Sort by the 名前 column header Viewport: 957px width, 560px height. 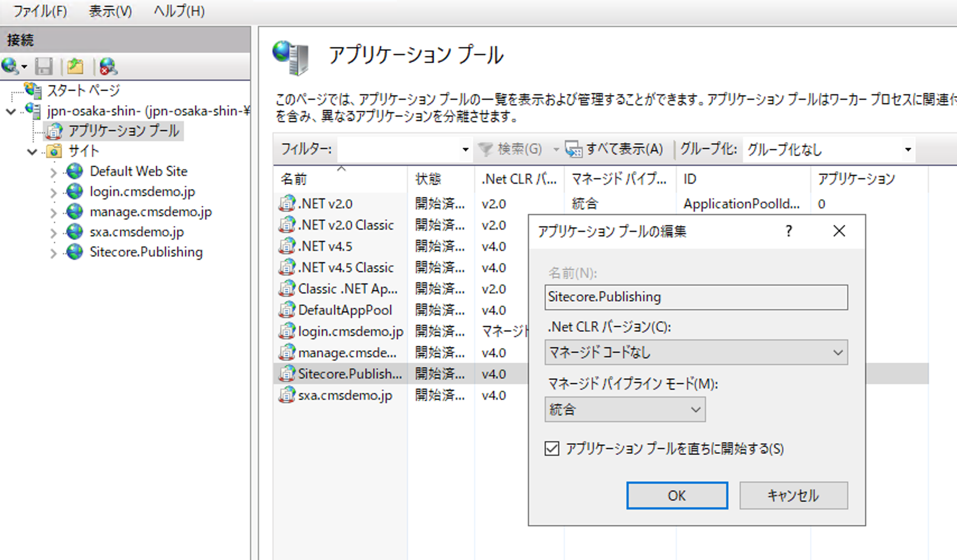click(x=341, y=179)
